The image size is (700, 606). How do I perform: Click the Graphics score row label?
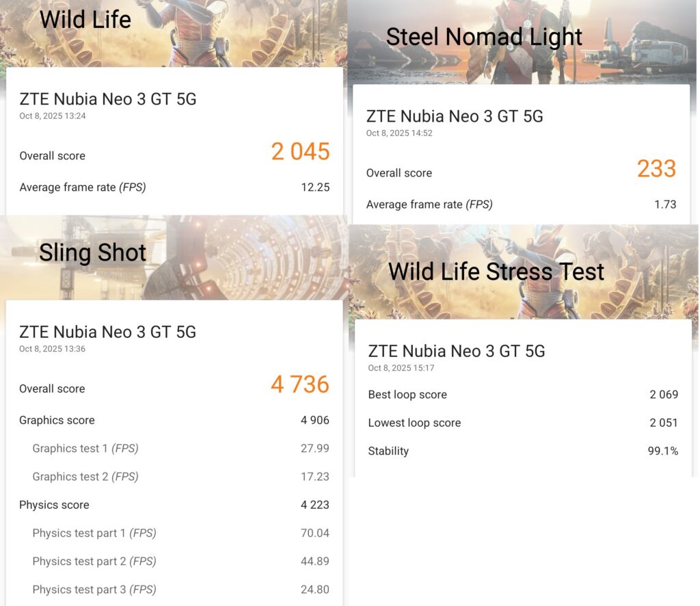tap(57, 421)
